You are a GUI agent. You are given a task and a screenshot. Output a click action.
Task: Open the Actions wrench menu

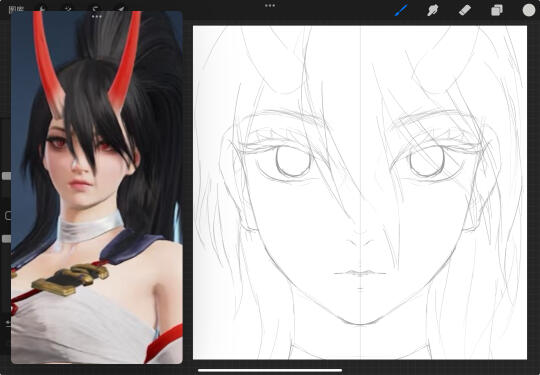click(42, 9)
